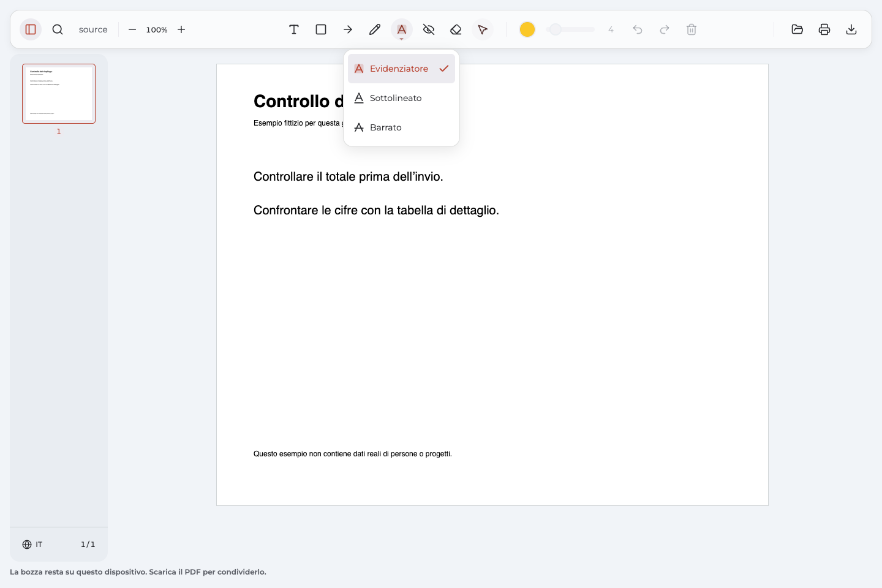Zoom out with the minus button
Viewport: 882px width, 588px height.
pos(132,29)
